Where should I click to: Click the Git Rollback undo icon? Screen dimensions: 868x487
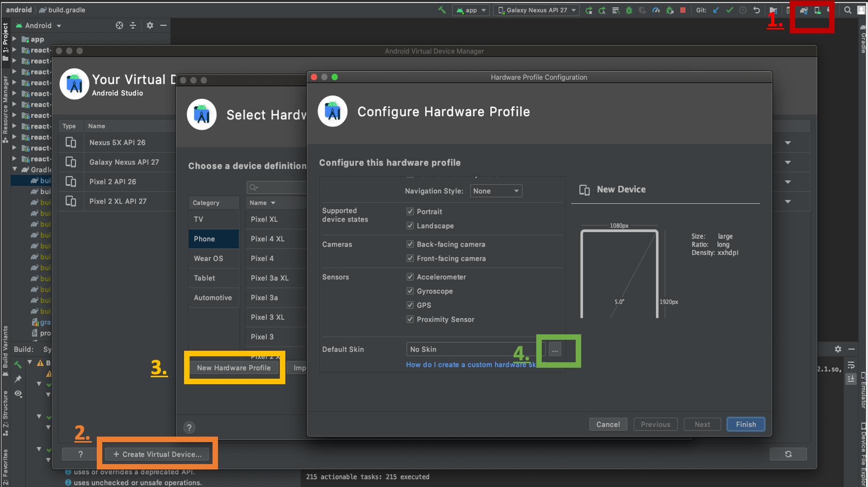[x=756, y=10]
